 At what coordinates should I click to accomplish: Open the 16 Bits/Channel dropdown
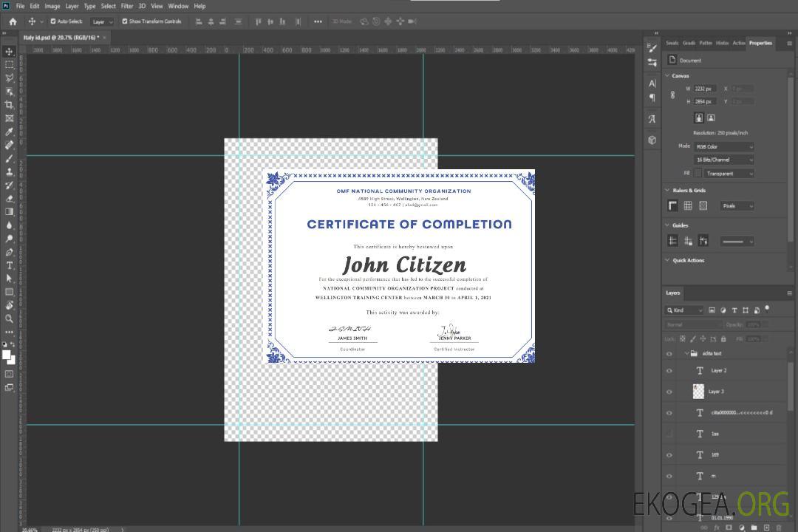point(723,160)
